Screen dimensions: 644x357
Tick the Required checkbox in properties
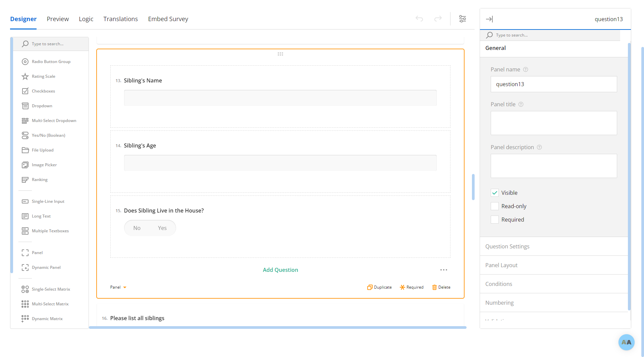click(x=495, y=220)
